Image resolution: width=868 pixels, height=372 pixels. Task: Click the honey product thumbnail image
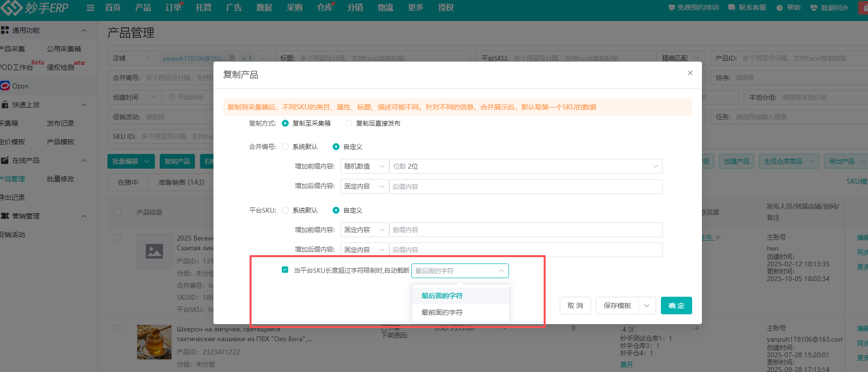pyautogui.click(x=154, y=342)
